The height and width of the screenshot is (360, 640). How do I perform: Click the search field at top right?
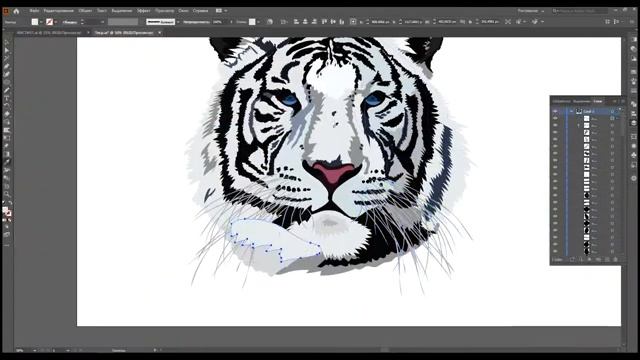[580, 11]
